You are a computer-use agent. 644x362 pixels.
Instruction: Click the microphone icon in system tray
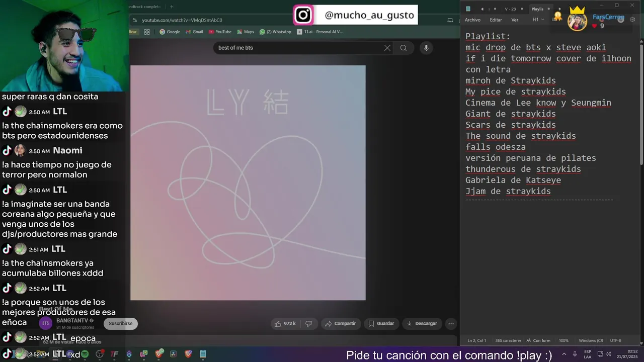click(575, 354)
